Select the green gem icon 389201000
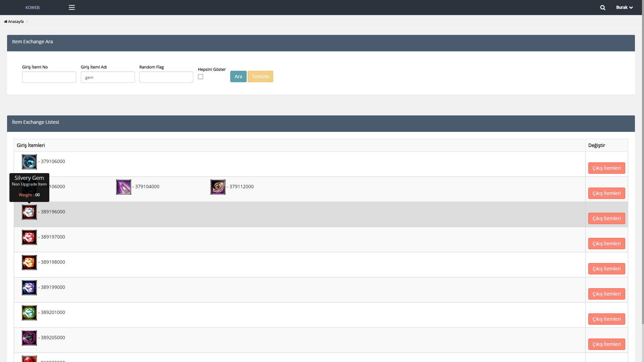The width and height of the screenshot is (644, 362). click(x=29, y=313)
